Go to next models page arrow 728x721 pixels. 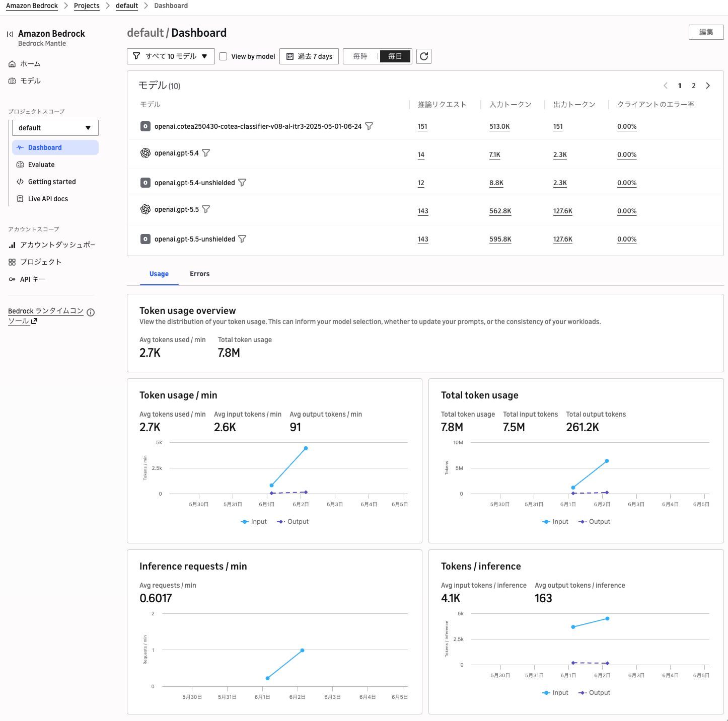708,86
